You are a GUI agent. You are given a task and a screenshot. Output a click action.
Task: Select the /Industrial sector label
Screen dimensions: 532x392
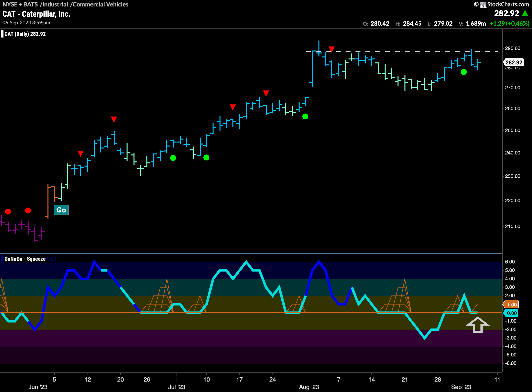[54, 4]
